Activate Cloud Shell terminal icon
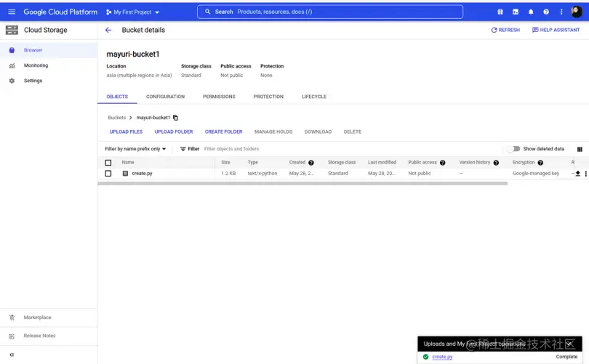The width and height of the screenshot is (589, 364). click(516, 12)
